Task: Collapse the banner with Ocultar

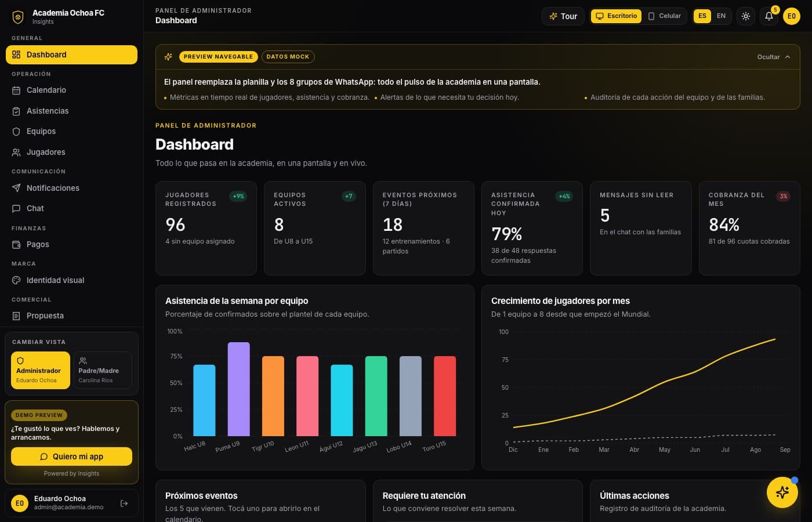Action: point(774,57)
